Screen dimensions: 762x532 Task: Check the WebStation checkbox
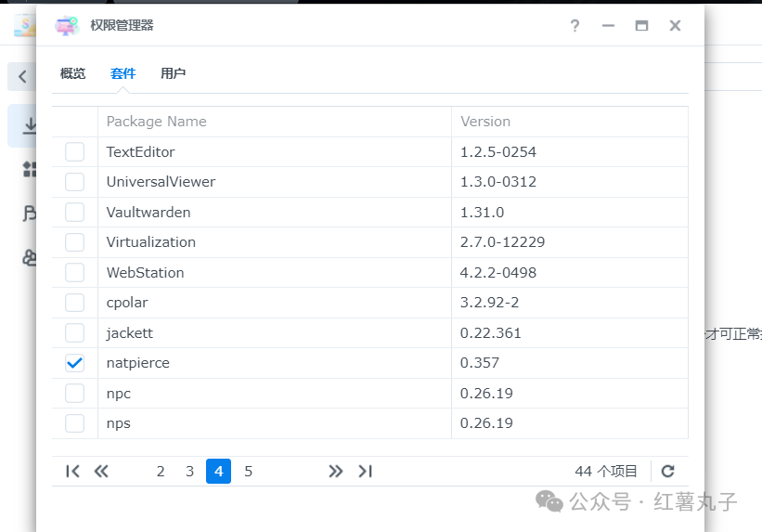pyautogui.click(x=75, y=272)
